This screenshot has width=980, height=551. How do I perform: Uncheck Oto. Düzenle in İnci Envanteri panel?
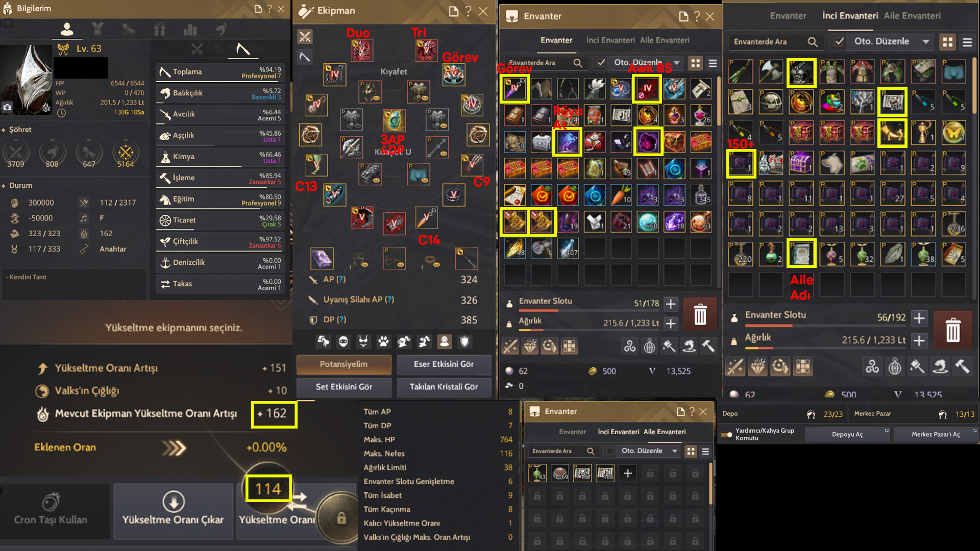tap(839, 42)
